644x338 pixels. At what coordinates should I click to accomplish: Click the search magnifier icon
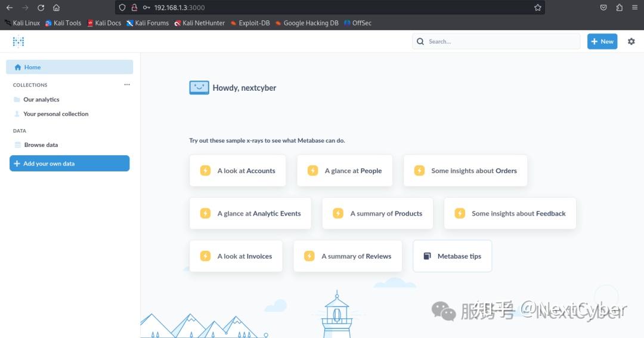(420, 41)
